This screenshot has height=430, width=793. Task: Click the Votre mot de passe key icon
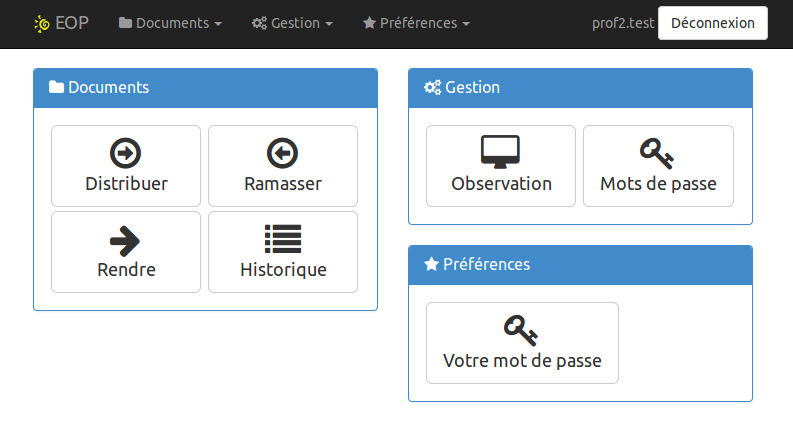tap(522, 329)
